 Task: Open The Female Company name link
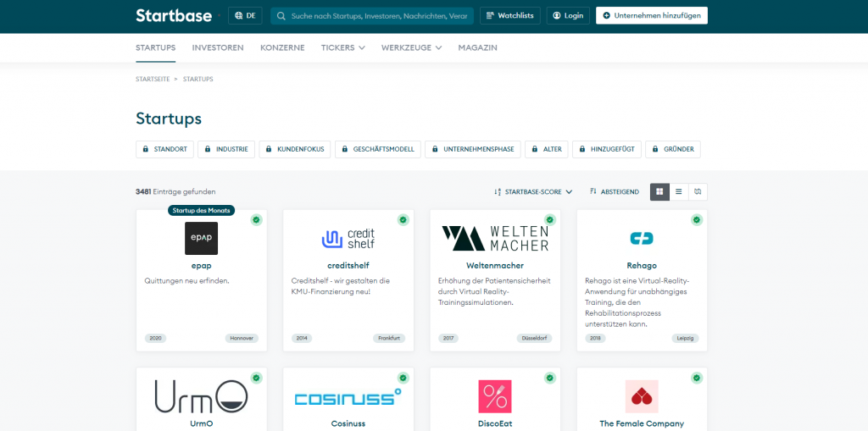[643, 424]
